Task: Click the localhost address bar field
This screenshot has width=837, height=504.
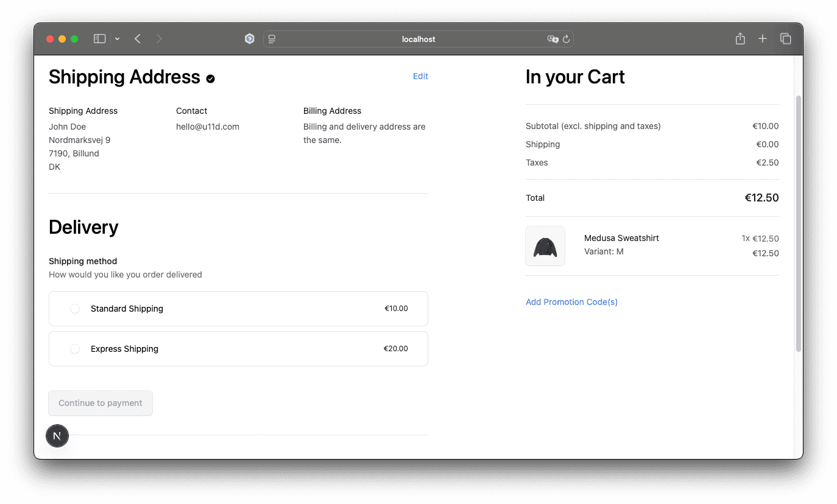Action: pyautogui.click(x=418, y=39)
